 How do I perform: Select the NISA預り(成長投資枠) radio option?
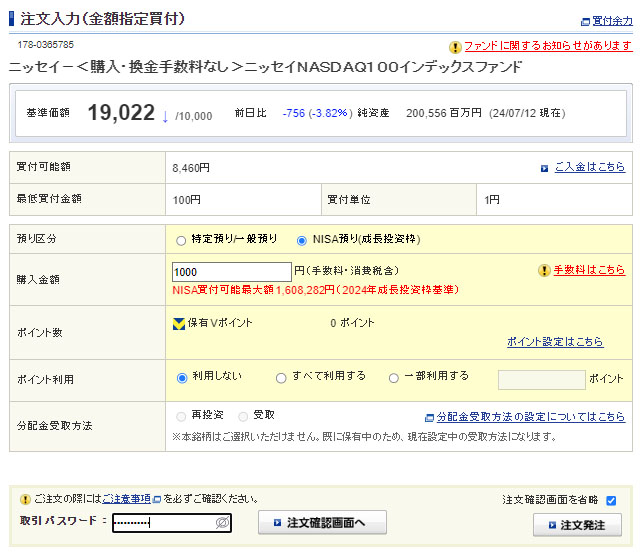[302, 240]
